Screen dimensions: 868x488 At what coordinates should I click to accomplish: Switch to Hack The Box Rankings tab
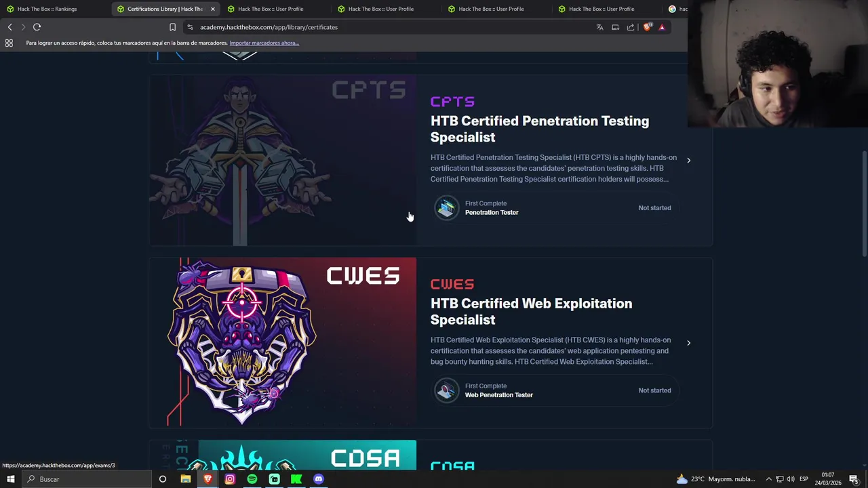coord(54,9)
